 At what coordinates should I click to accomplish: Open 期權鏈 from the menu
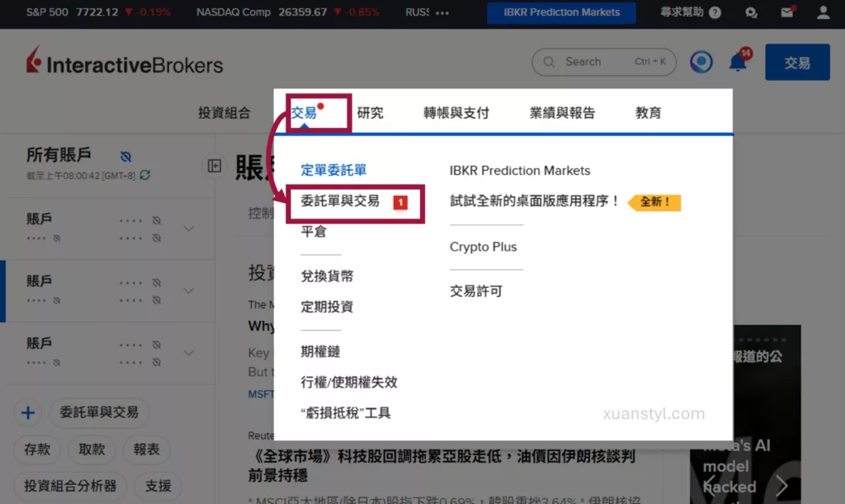tap(320, 351)
